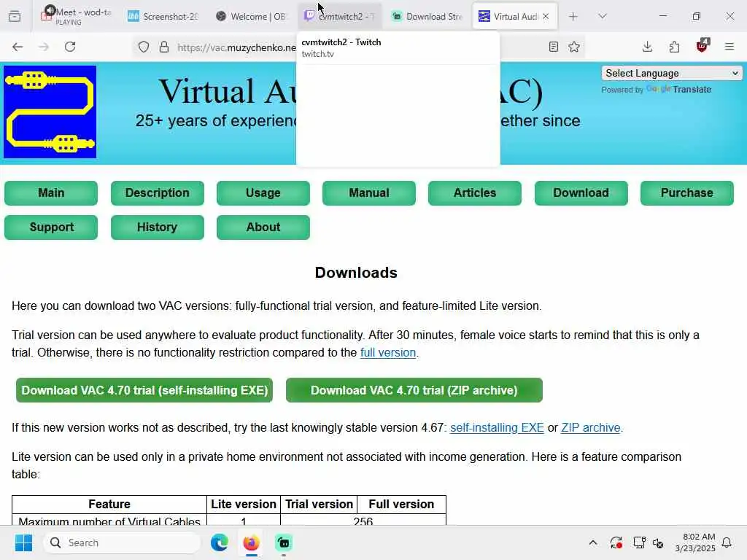Click the muted volume tray icon
The width and height of the screenshot is (747, 560).
(x=658, y=542)
